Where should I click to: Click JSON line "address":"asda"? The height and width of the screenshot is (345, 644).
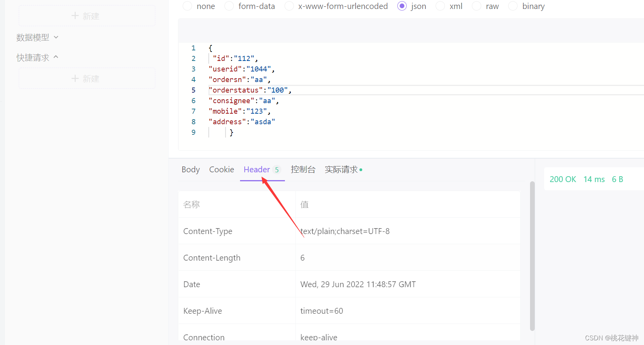[x=242, y=122]
